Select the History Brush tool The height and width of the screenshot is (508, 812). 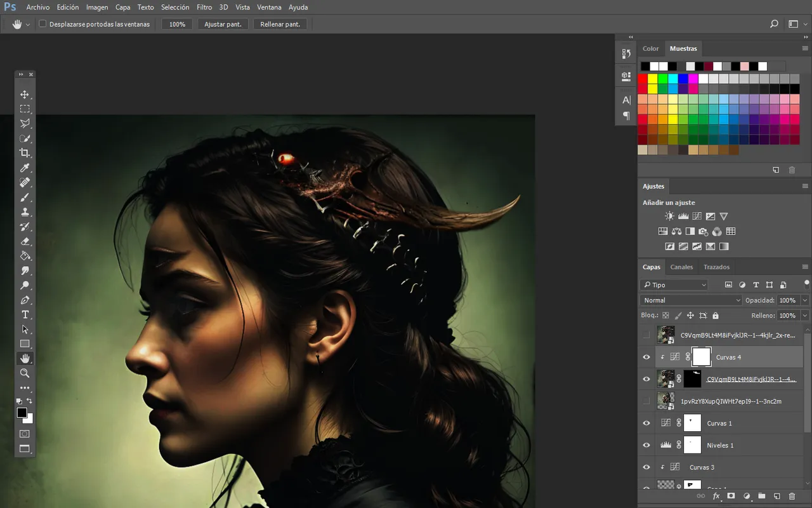tap(25, 227)
